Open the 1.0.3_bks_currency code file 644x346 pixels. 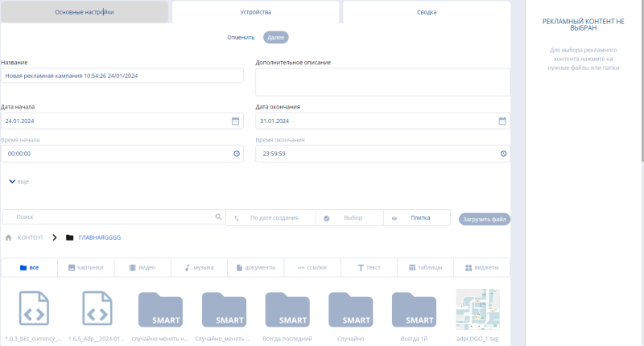[x=33, y=309]
